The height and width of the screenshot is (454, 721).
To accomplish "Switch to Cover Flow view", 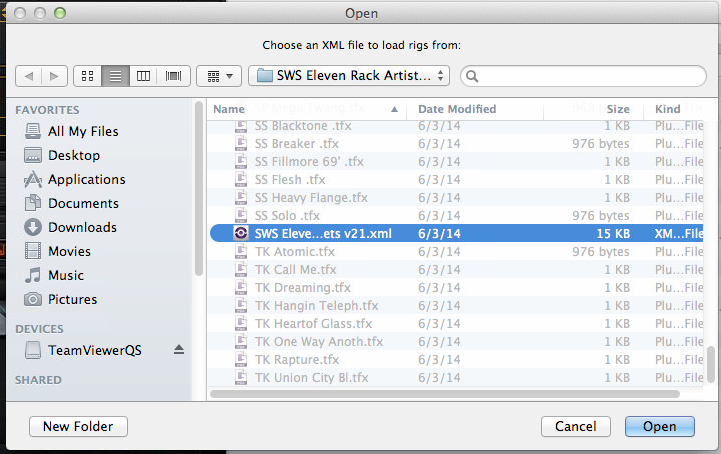I will (173, 75).
